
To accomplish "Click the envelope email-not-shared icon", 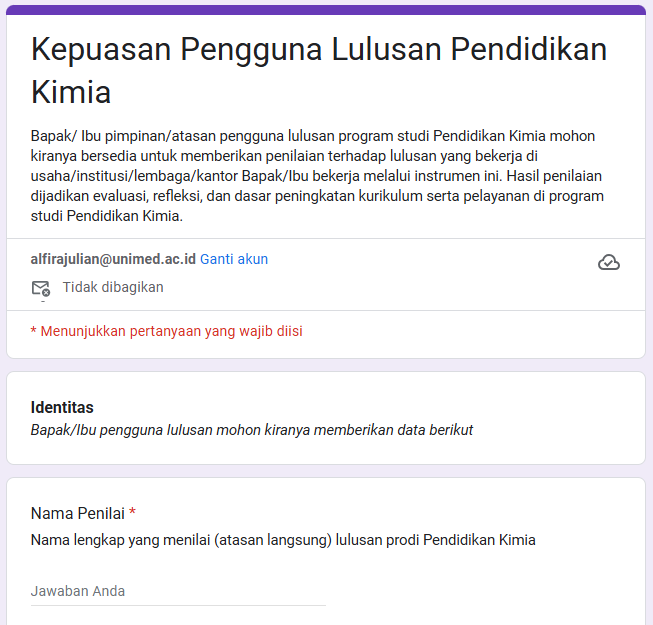I will [x=41, y=288].
